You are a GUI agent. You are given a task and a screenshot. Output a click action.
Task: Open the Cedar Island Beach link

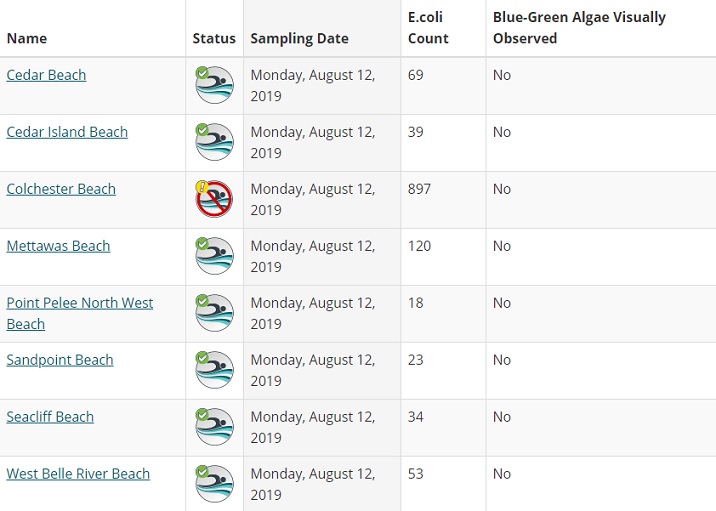67,132
